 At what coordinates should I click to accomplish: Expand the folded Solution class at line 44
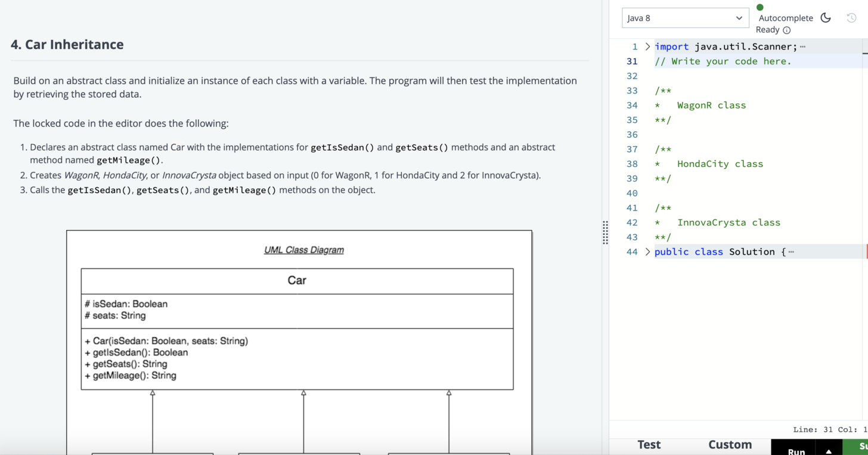647,252
